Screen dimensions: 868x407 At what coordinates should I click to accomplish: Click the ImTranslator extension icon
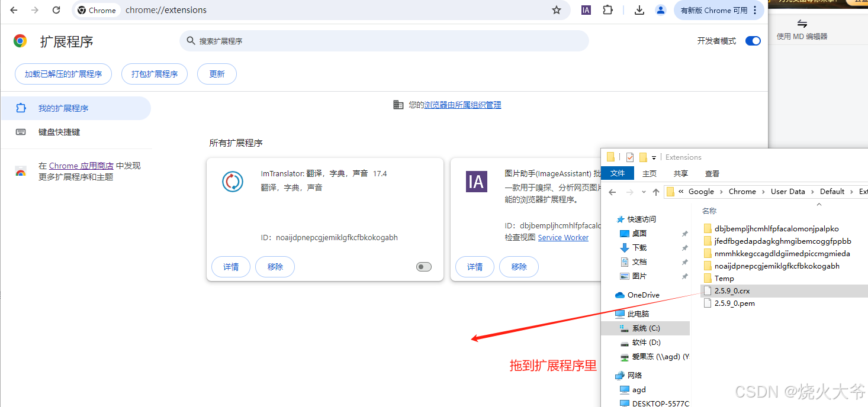click(x=233, y=181)
